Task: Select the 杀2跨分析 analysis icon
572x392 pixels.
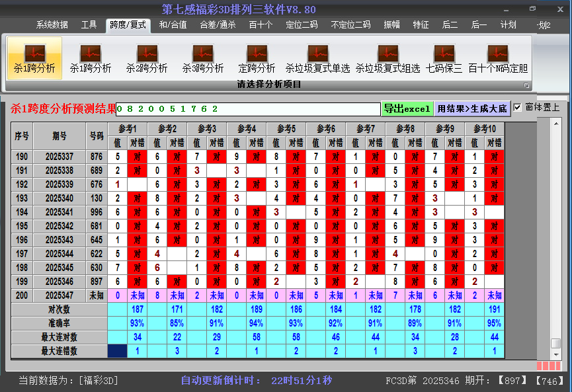Action: coord(147,58)
